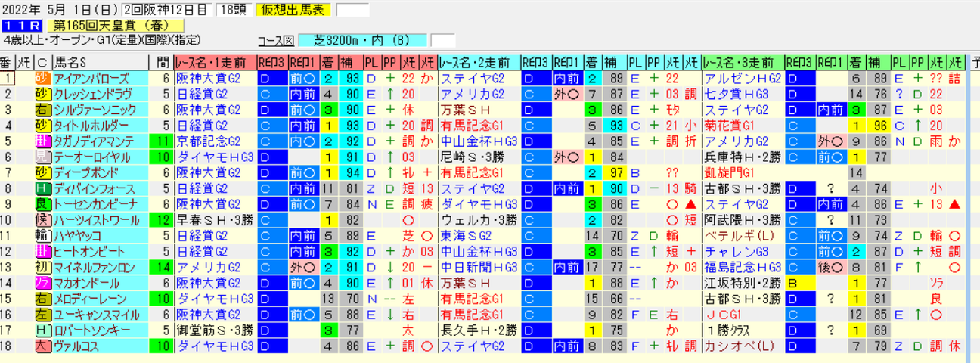
Task: Click the 左 icon beside ユーキャンスマイル
Action: 42,315
